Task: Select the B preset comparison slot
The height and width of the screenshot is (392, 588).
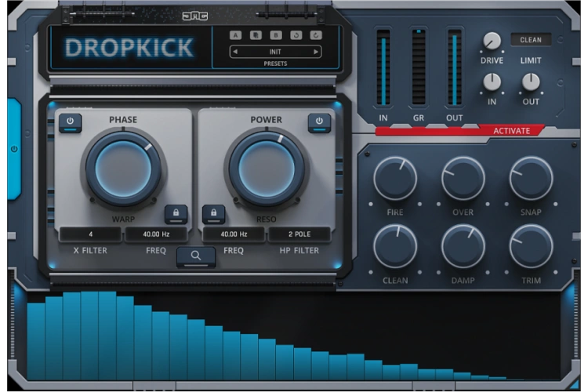Action: (x=276, y=35)
